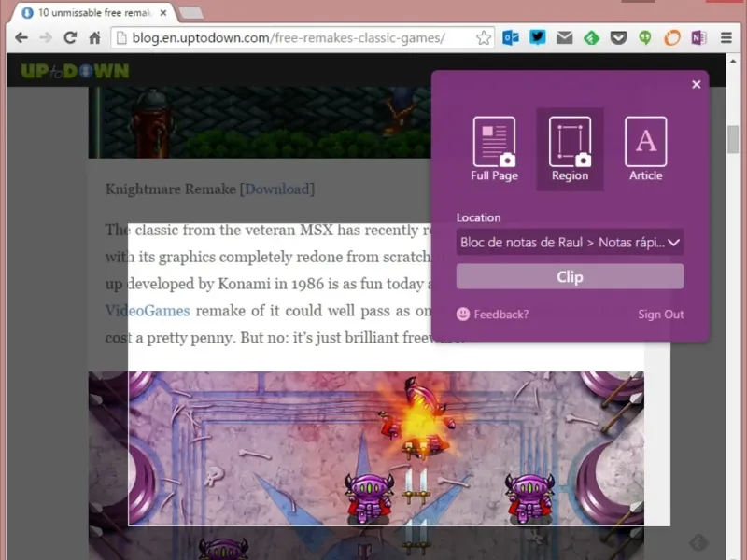Click the orange circular extension icon
Screen dimensions: 747x560
pyautogui.click(x=671, y=37)
